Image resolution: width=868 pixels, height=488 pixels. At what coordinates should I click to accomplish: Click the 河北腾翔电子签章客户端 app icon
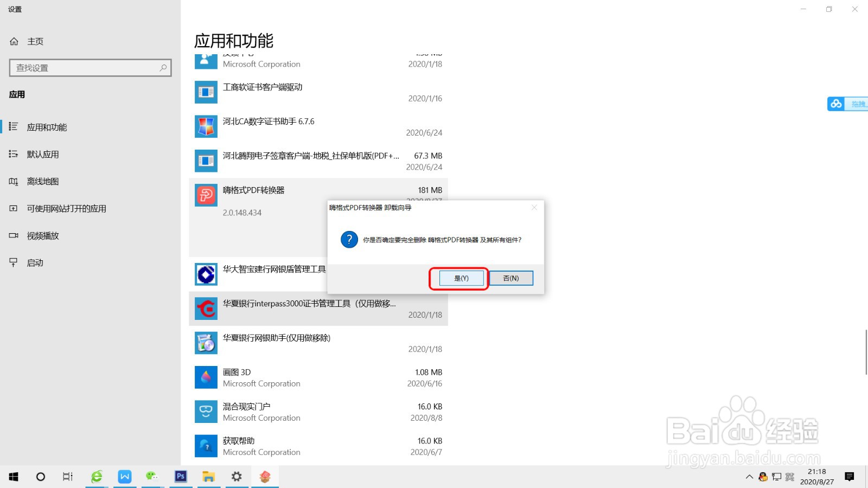coord(206,161)
